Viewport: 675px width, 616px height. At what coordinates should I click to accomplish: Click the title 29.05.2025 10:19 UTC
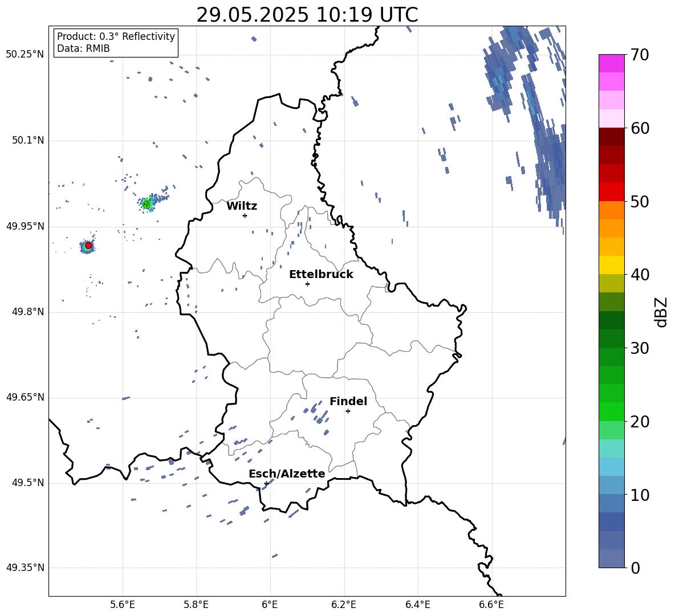coord(307,15)
